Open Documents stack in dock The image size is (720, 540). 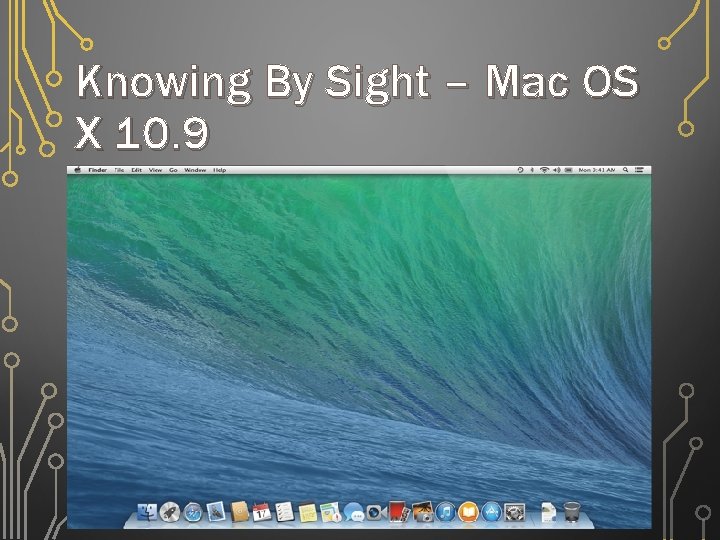548,512
